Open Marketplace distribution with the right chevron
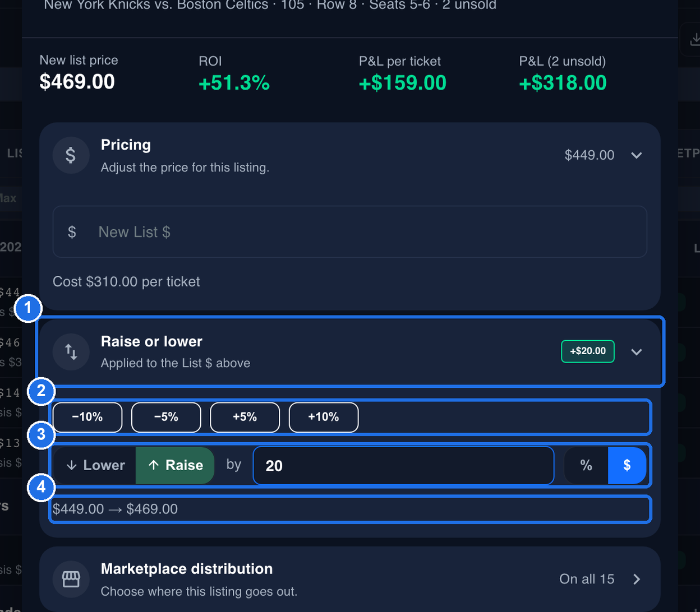 [x=636, y=579]
